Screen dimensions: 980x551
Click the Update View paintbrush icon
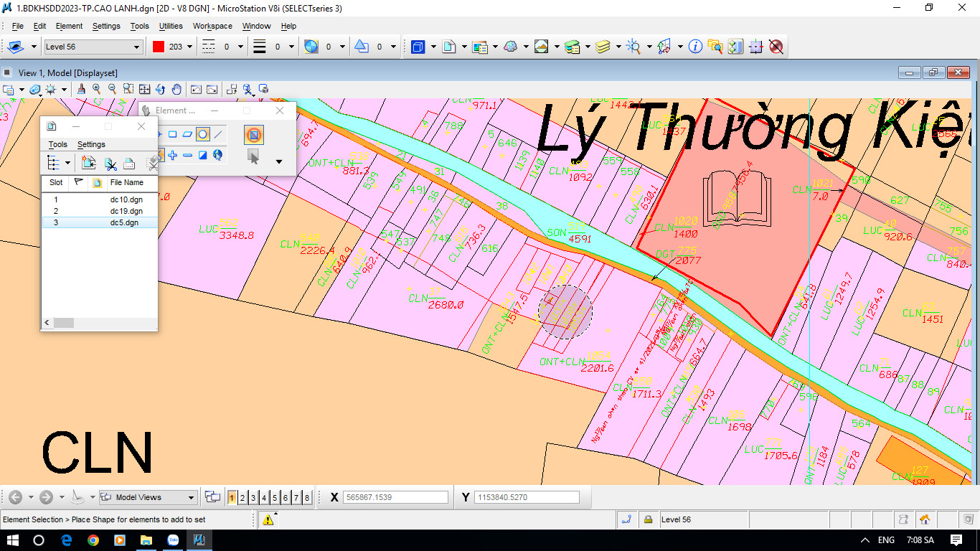tap(81, 90)
